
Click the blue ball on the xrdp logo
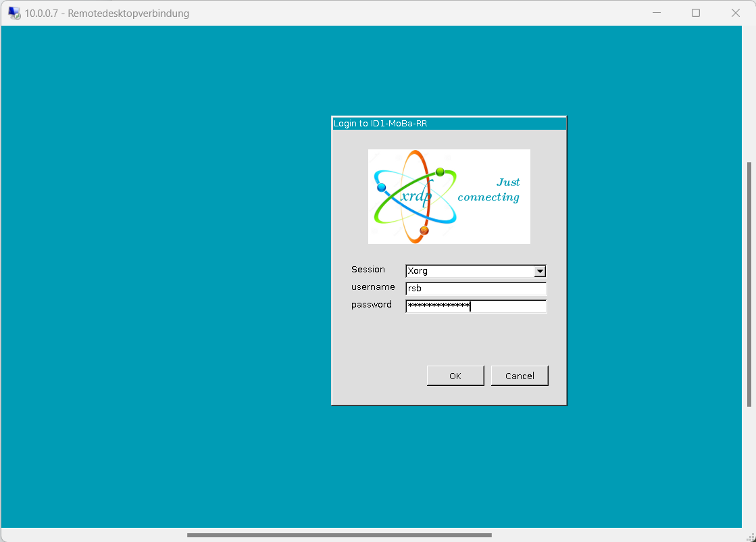(381, 187)
